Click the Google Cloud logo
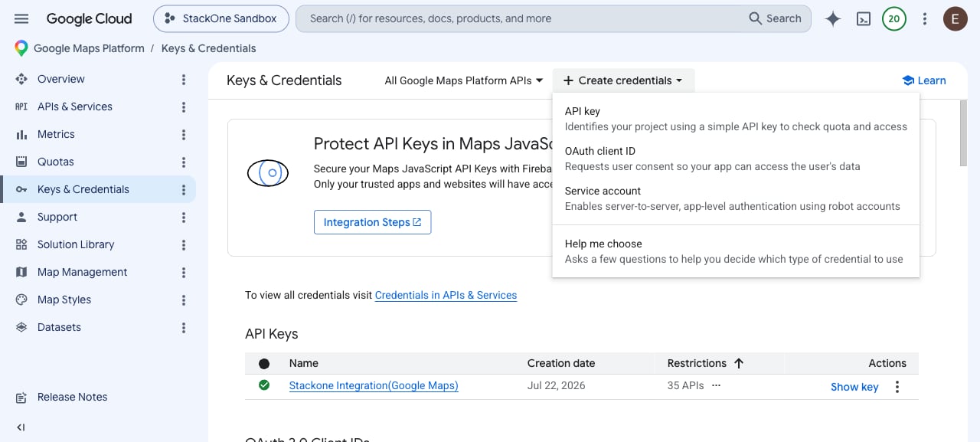 coord(89,18)
